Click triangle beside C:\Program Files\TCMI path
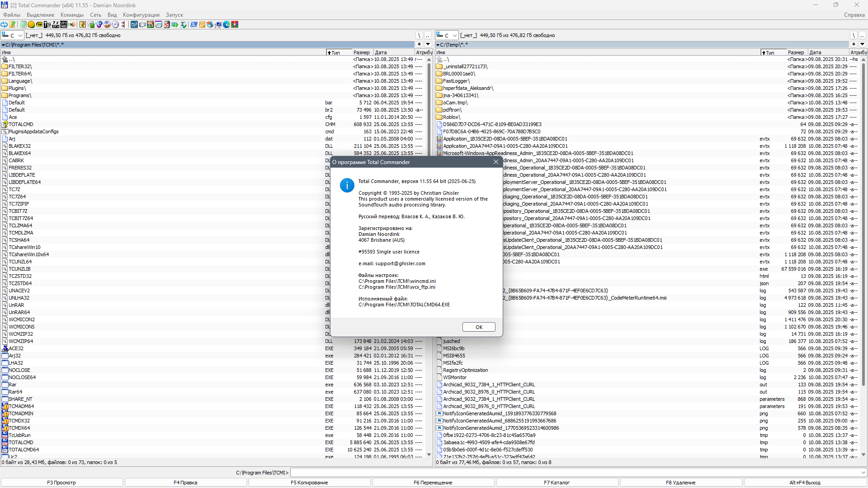This screenshot has width=868, height=488. 3,45
